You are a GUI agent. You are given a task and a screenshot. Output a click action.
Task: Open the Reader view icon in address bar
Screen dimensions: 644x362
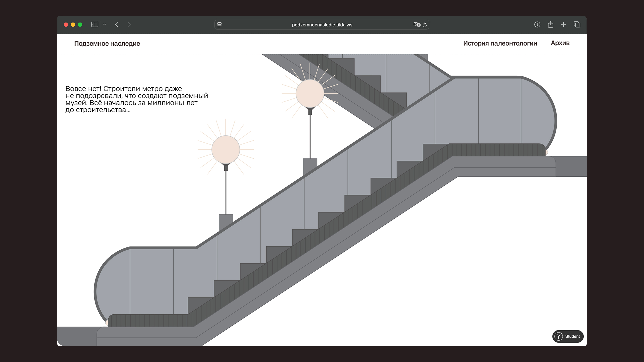coord(220,25)
